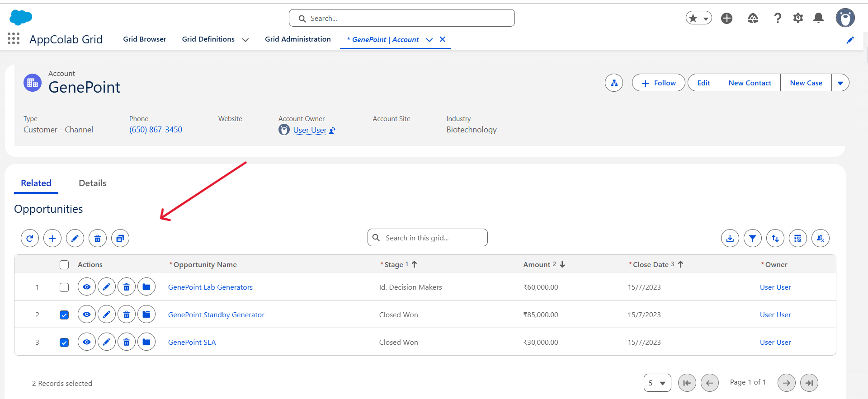View GenePoint SLA with eye icon

click(x=87, y=342)
